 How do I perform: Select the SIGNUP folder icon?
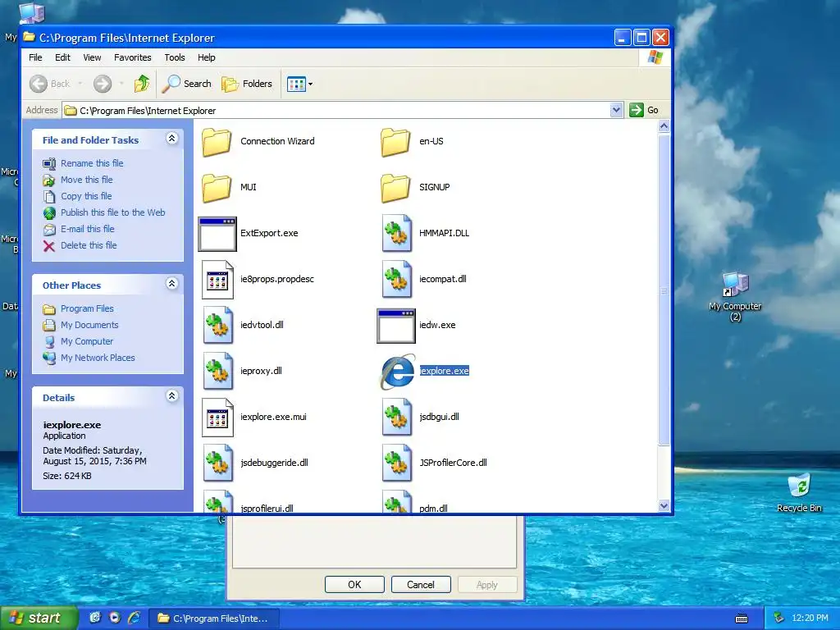point(396,188)
